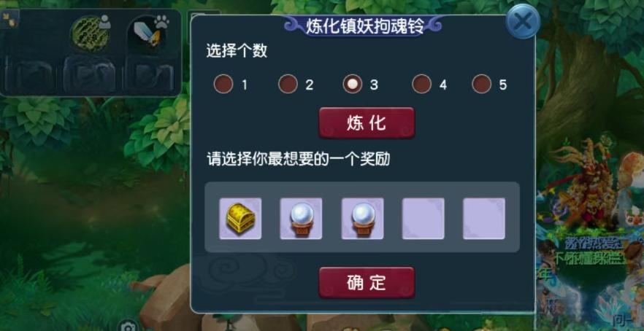Click the fifth empty reward slot
644x331 pixels.
pyautogui.click(x=484, y=218)
